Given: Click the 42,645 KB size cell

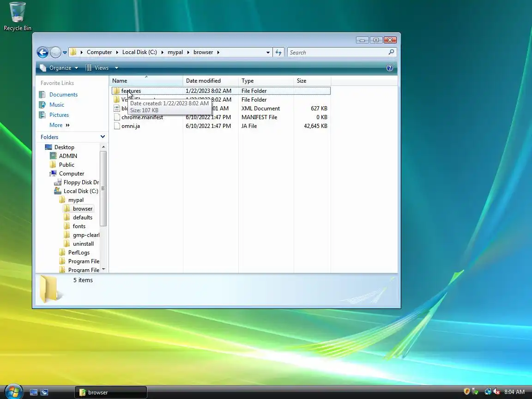Looking at the screenshot, I should (315, 126).
